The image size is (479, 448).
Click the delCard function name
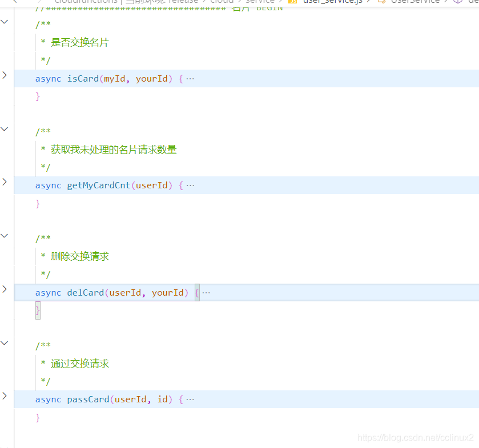pos(86,293)
